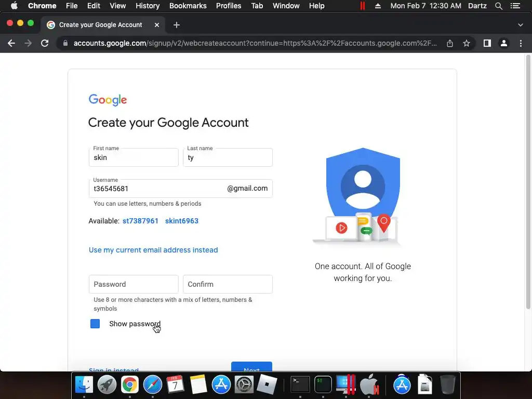Open the Bookmarks menu
Viewport: 532px width, 399px height.
[188, 6]
